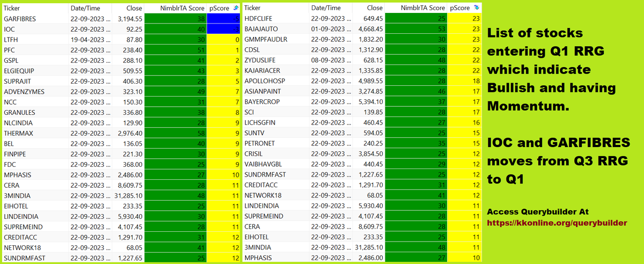Select the THERMAX ticker
Viewport: 644px width, 264px height.
[18, 133]
